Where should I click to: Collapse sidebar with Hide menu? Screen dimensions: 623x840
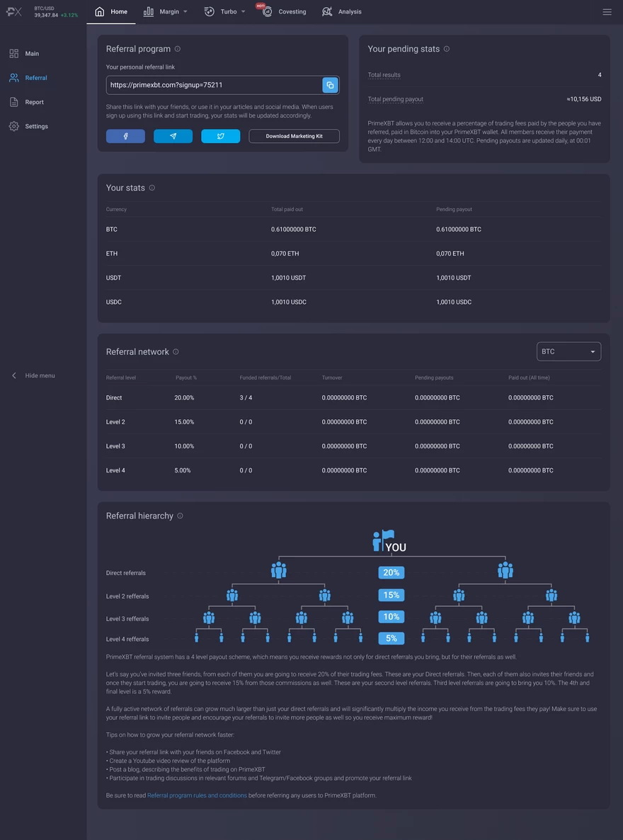(33, 375)
